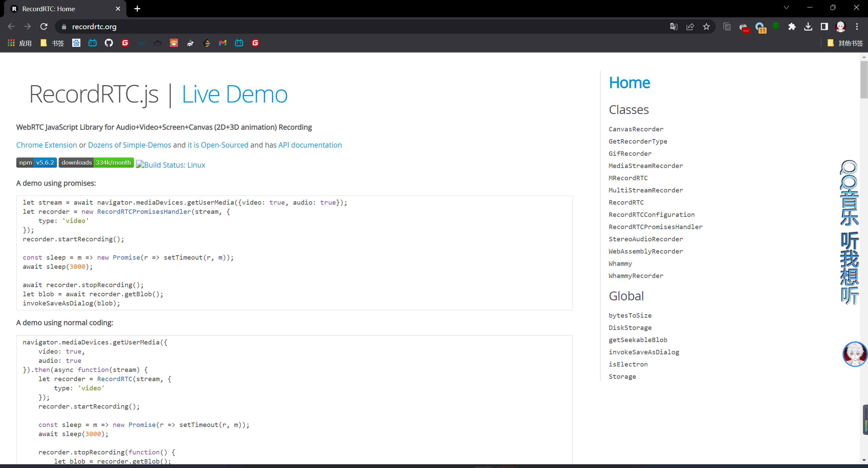Click the vertical page scrollbar thumb
This screenshot has height=468, width=868.
(x=864, y=80)
